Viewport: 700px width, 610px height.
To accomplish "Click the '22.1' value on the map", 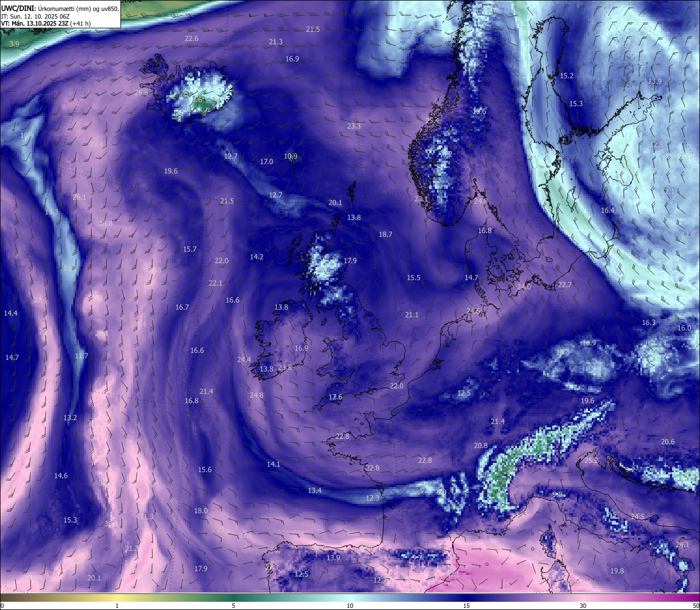I will click(215, 283).
